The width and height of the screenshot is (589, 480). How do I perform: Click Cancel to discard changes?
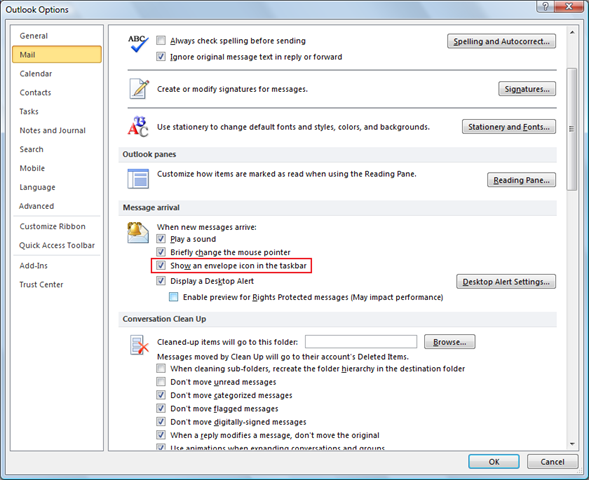click(552, 462)
